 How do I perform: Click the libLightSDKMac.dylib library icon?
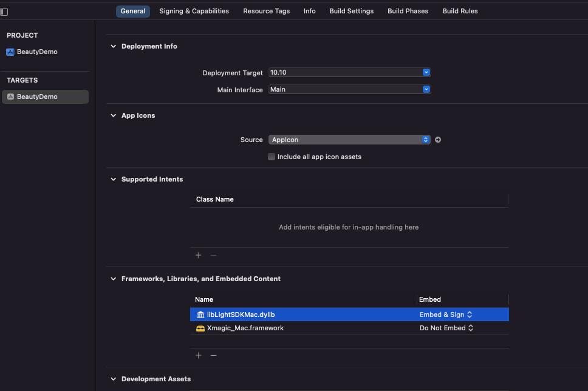(x=200, y=314)
